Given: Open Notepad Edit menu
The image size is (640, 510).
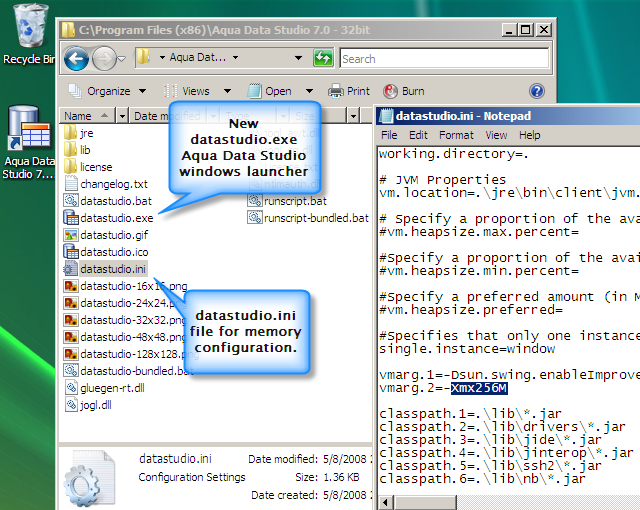Looking at the screenshot, I should tap(418, 135).
